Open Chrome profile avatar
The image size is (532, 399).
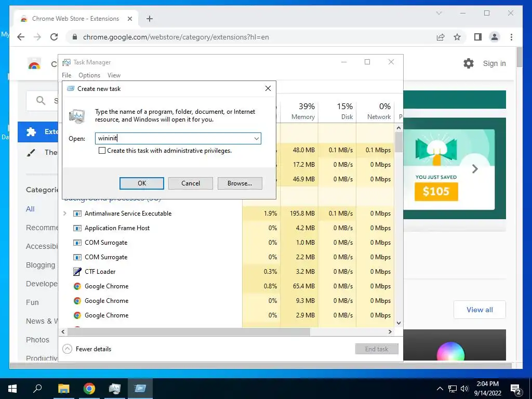(x=495, y=37)
